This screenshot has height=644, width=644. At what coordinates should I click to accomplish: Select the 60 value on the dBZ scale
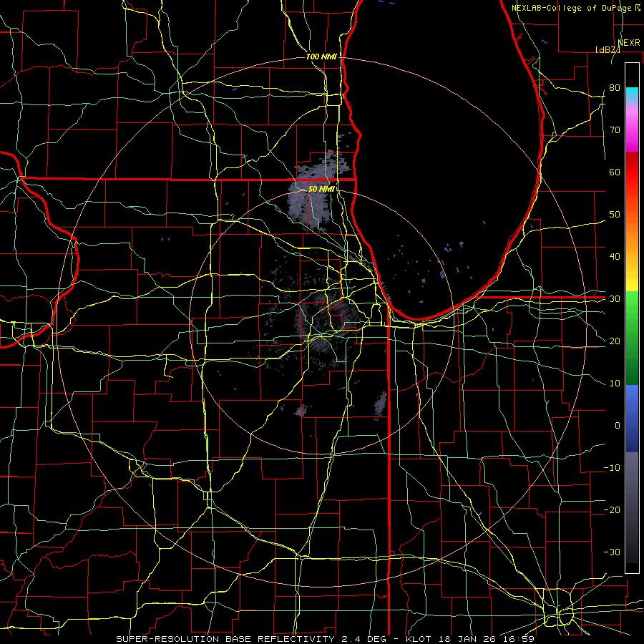pyautogui.click(x=615, y=172)
